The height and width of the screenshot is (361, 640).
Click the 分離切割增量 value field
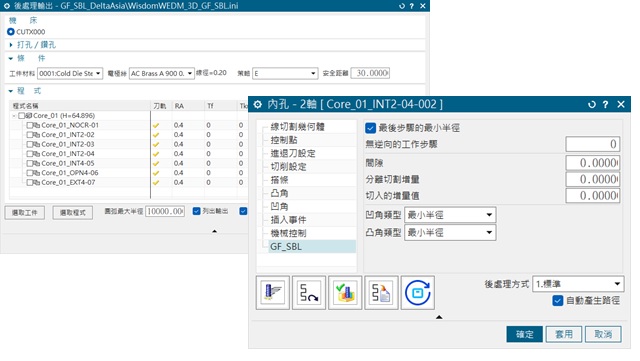pyautogui.click(x=593, y=179)
